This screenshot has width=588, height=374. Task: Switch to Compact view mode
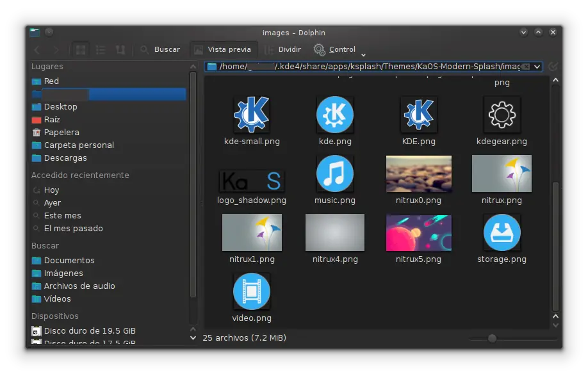101,49
